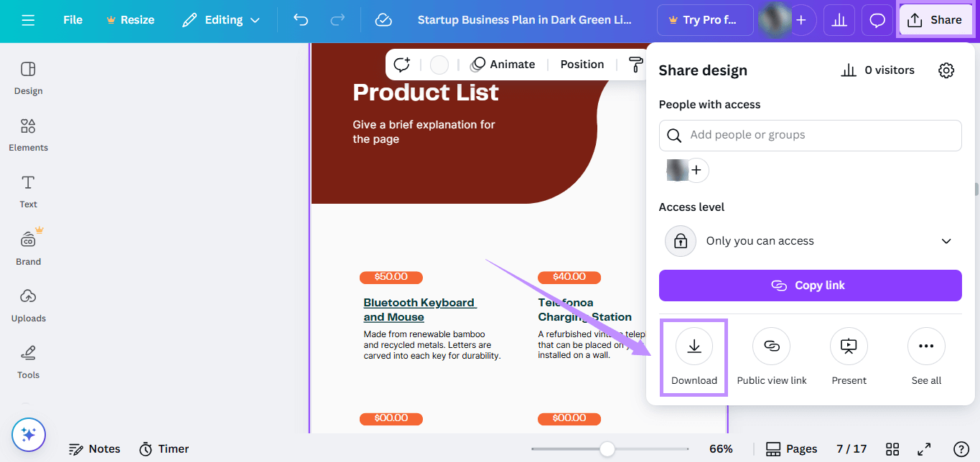Select Position in the floating toolbar

(x=582, y=64)
